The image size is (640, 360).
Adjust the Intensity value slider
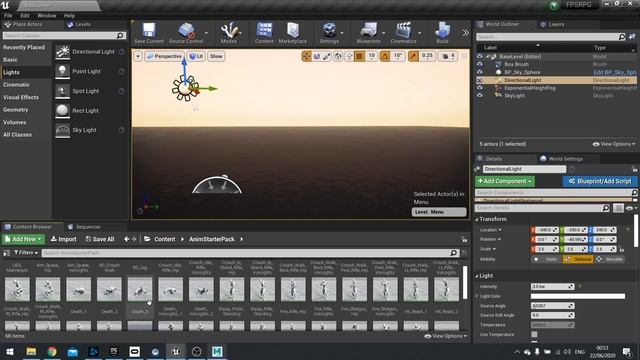coord(553,287)
